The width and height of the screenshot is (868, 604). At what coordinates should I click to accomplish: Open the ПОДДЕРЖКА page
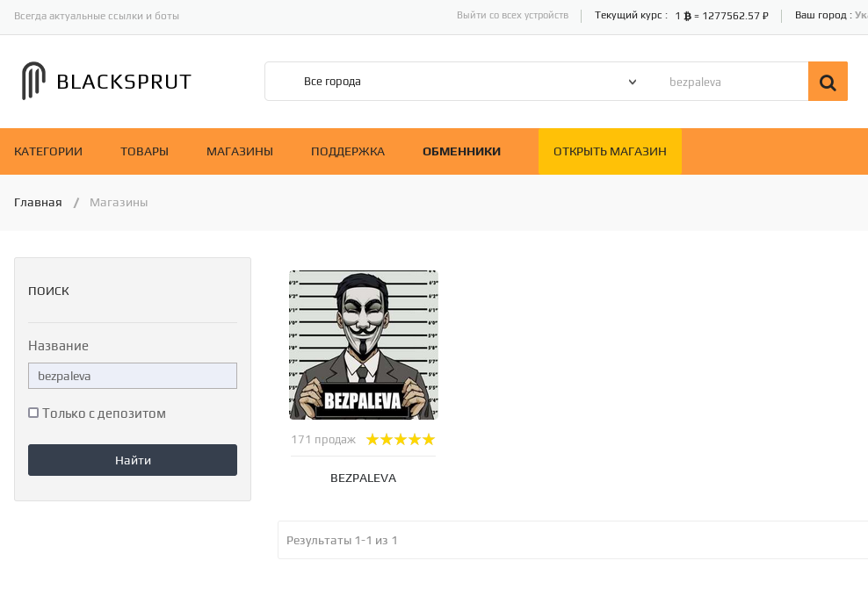pos(348,152)
